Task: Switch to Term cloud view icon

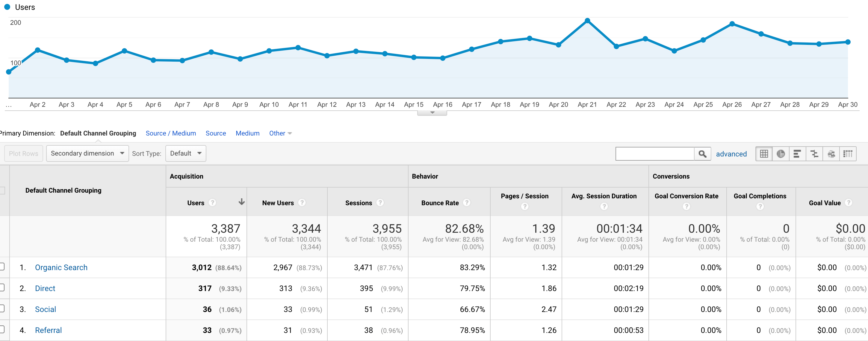Action: (831, 154)
